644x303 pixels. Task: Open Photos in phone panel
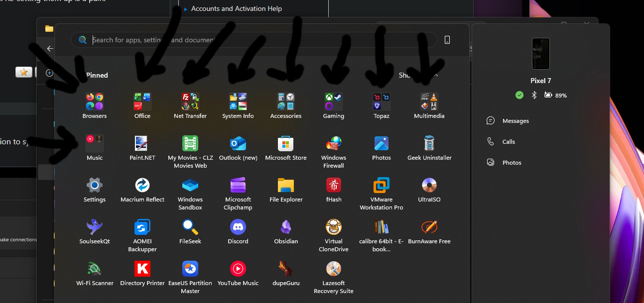coord(512,163)
